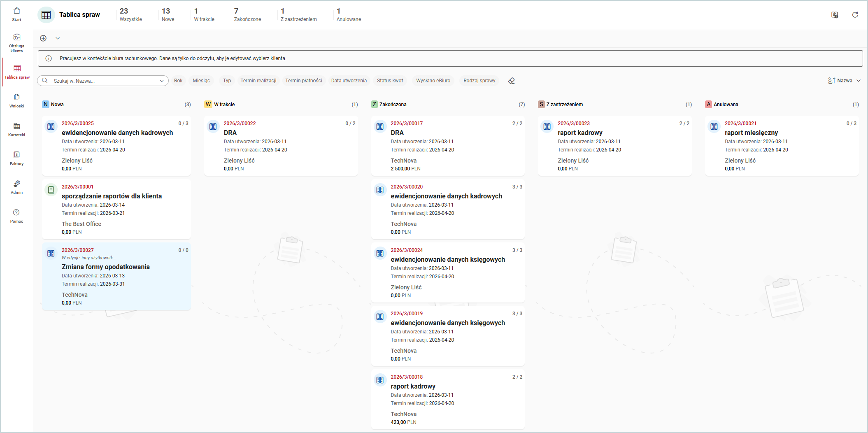Expand the chevron next to the plus button
This screenshot has width=868, height=433.
click(x=58, y=38)
